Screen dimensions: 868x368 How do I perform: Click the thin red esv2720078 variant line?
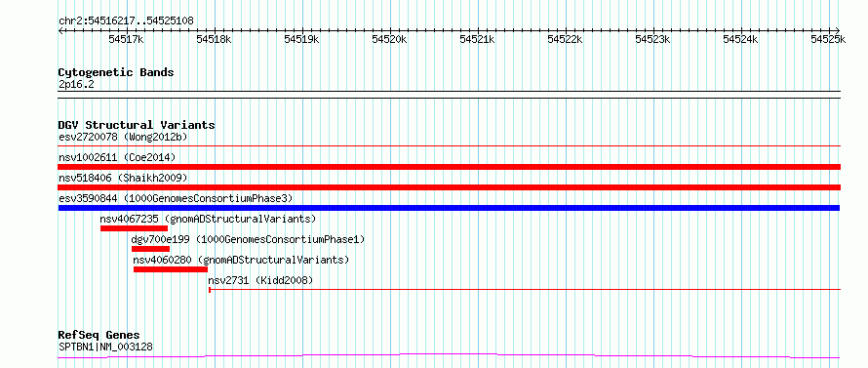point(449,145)
